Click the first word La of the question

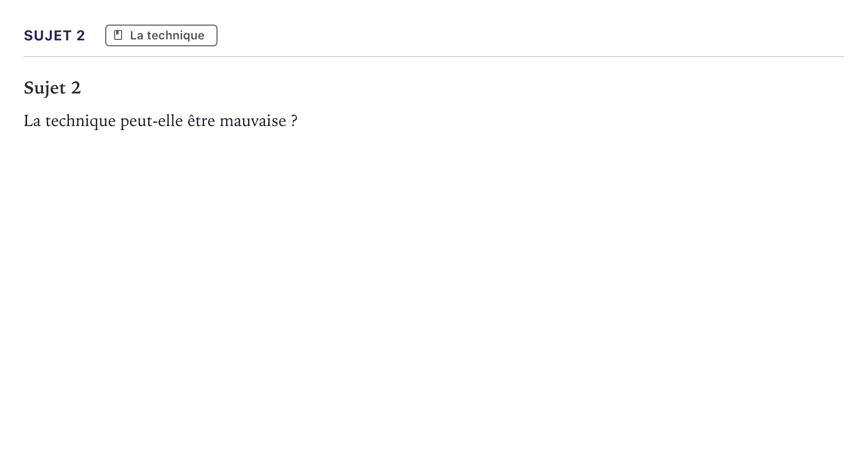[x=32, y=121]
